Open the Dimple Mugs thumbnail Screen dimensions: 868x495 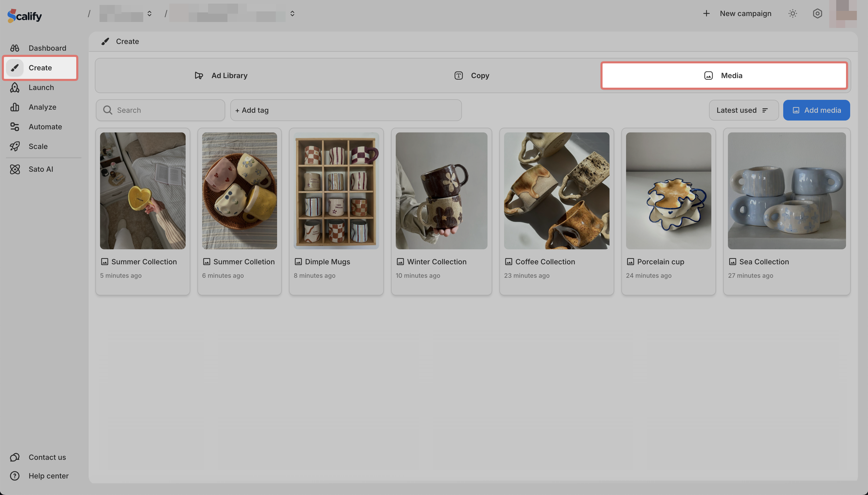pyautogui.click(x=336, y=190)
